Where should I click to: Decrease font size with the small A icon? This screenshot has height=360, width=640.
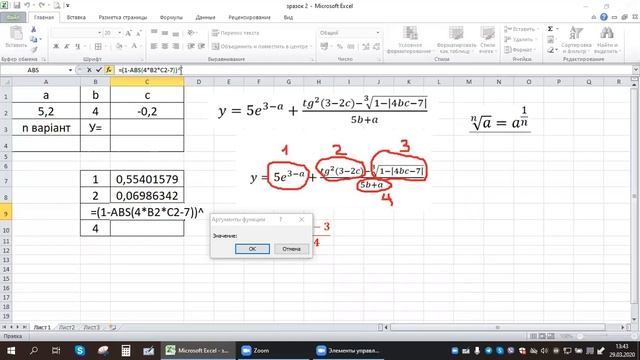pyautogui.click(x=139, y=33)
